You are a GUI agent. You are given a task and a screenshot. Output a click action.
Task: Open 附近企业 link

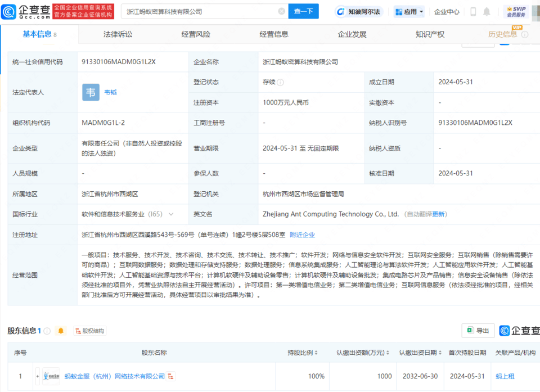pyautogui.click(x=303, y=235)
